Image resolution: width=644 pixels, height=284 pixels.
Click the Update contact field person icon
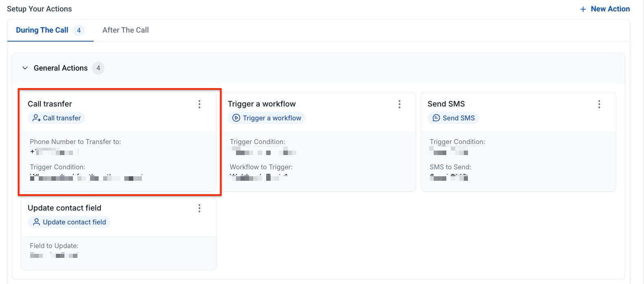tap(36, 222)
